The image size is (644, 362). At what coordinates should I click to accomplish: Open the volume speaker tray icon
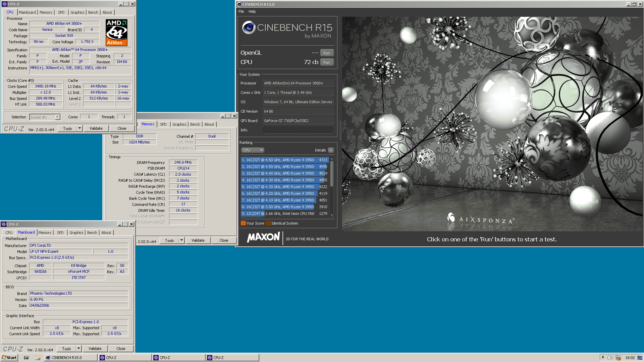tap(610, 358)
